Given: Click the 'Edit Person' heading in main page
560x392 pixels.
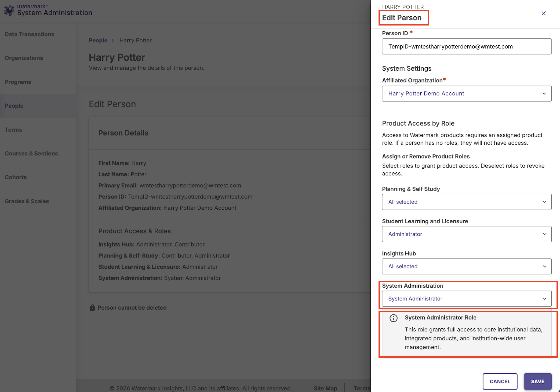Looking at the screenshot, I should coord(112,104).
